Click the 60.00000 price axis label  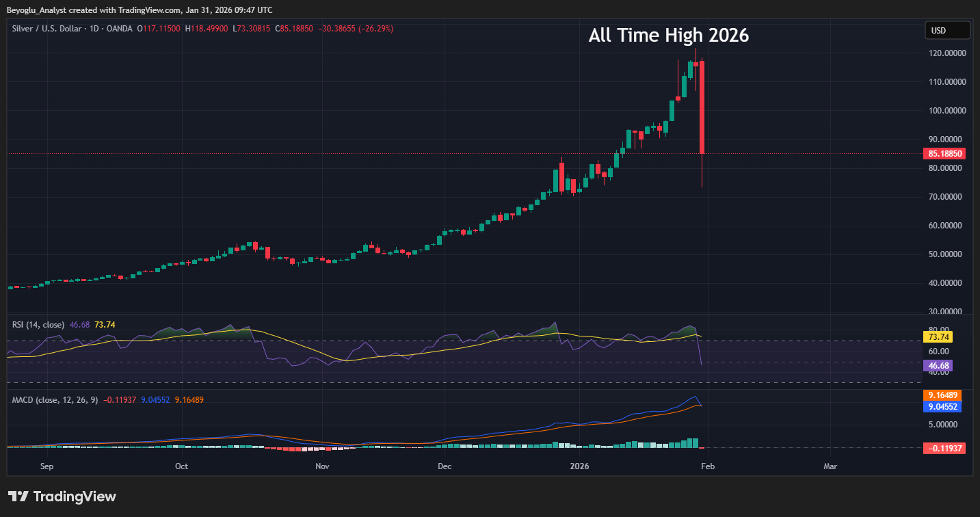(x=944, y=225)
